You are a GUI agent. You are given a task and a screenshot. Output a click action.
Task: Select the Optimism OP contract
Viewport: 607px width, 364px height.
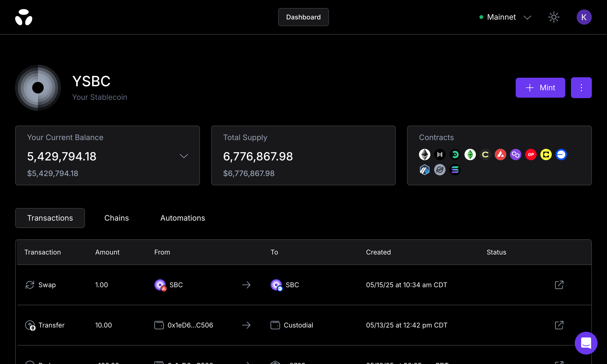[531, 155]
